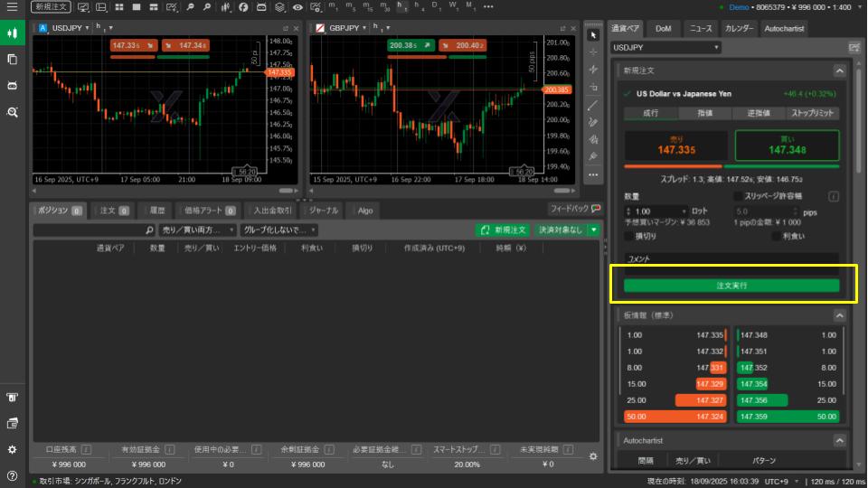Open the wallet icon in left sidebar
The width and height of the screenshot is (868, 488).
coord(12,424)
